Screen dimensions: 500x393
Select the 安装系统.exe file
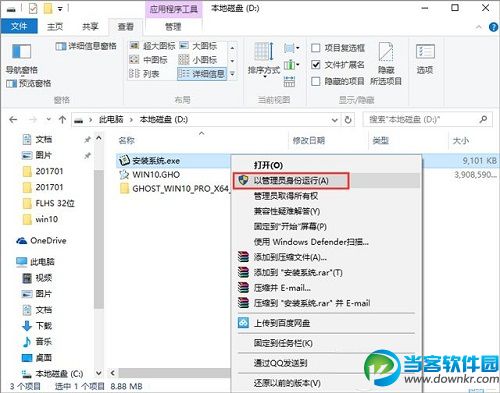[x=156, y=161]
